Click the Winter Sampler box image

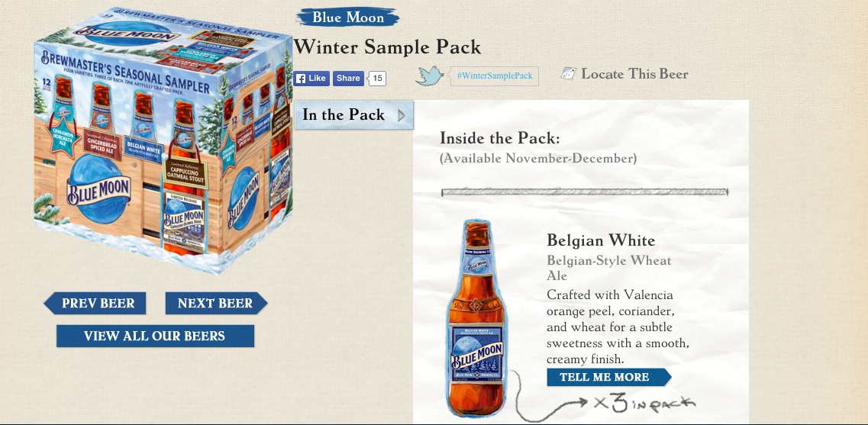[163, 140]
